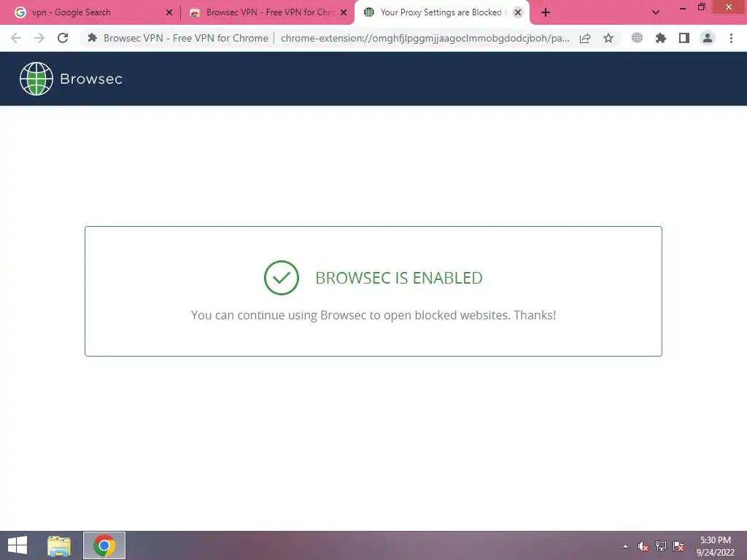Viewport: 747px width, 560px height.
Task: Open the Action Center flag icon
Action: pos(678,546)
